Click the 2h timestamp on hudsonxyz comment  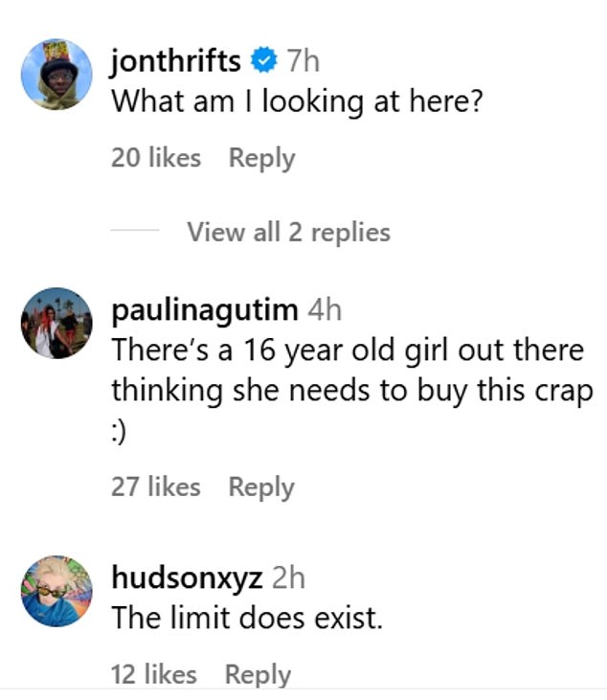288,578
